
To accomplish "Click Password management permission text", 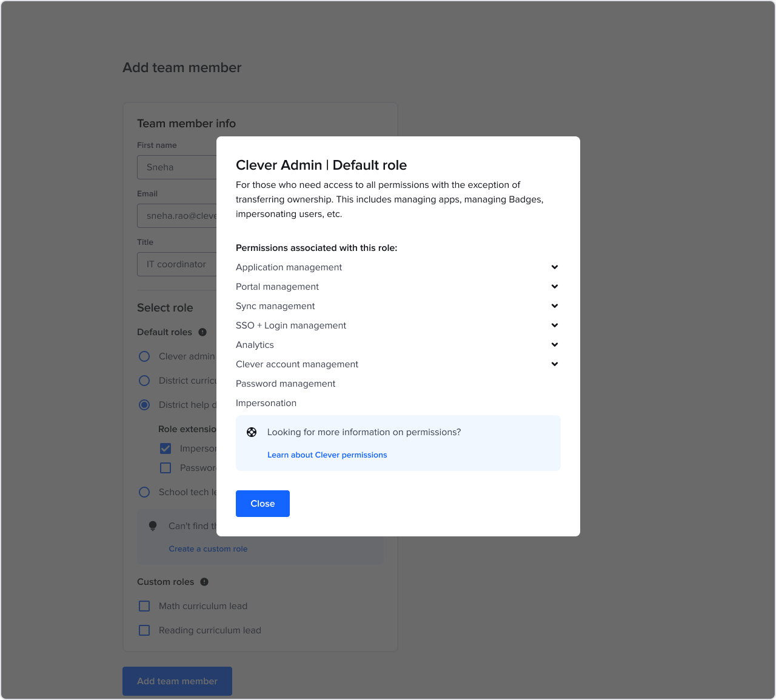I will (286, 384).
